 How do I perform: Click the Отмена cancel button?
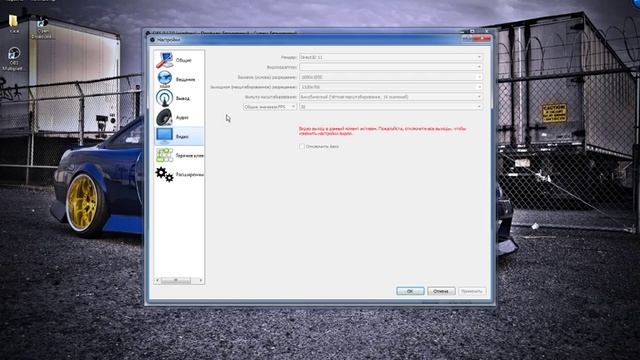pos(441,291)
